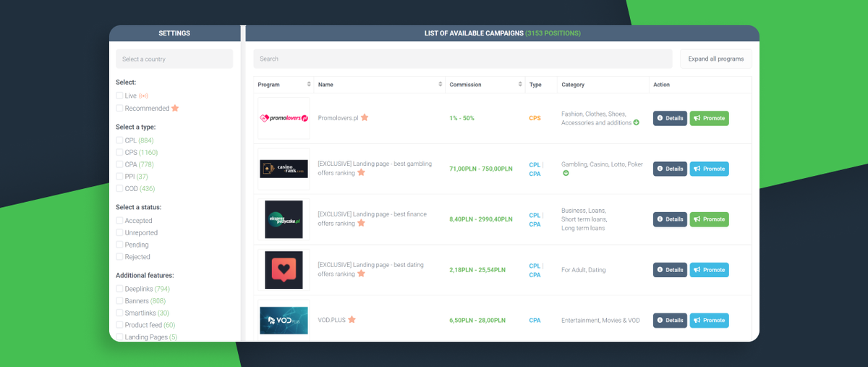Click Promote for VOD.PLUS

(710, 320)
